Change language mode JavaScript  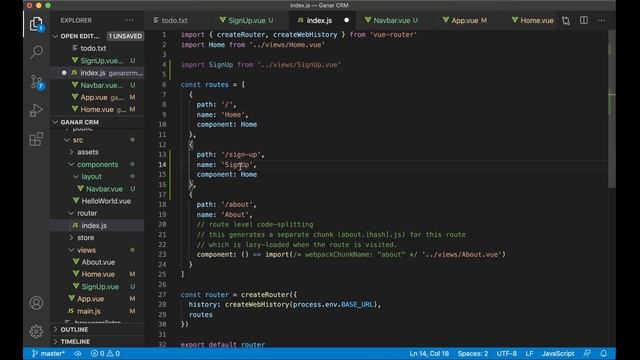(558, 353)
